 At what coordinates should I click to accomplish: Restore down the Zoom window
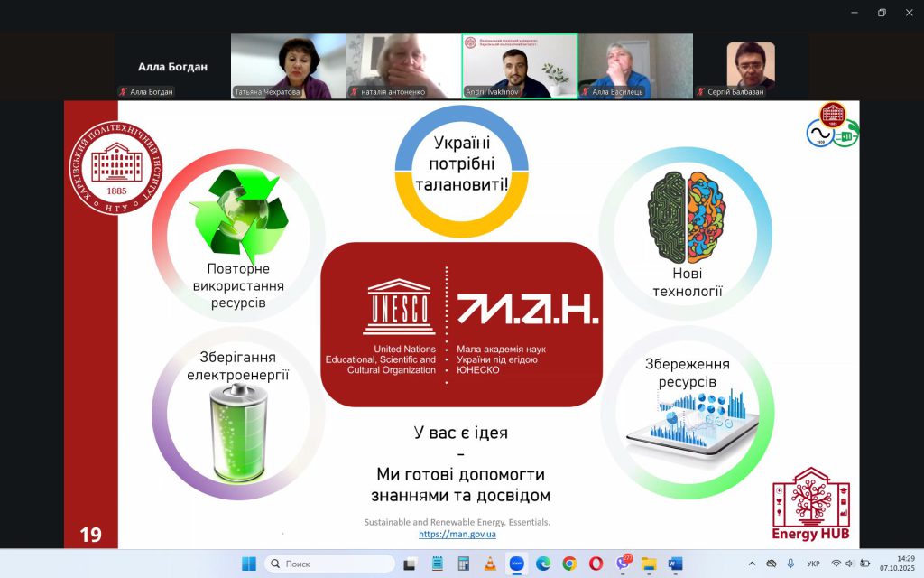[x=882, y=13]
